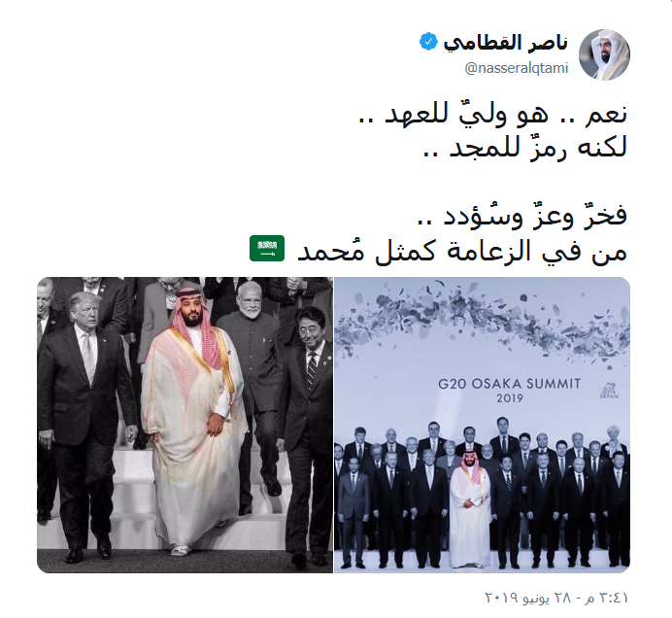This screenshot has height=618, width=672.
Task: Click the blue verified badge icon
Action: tap(428, 42)
